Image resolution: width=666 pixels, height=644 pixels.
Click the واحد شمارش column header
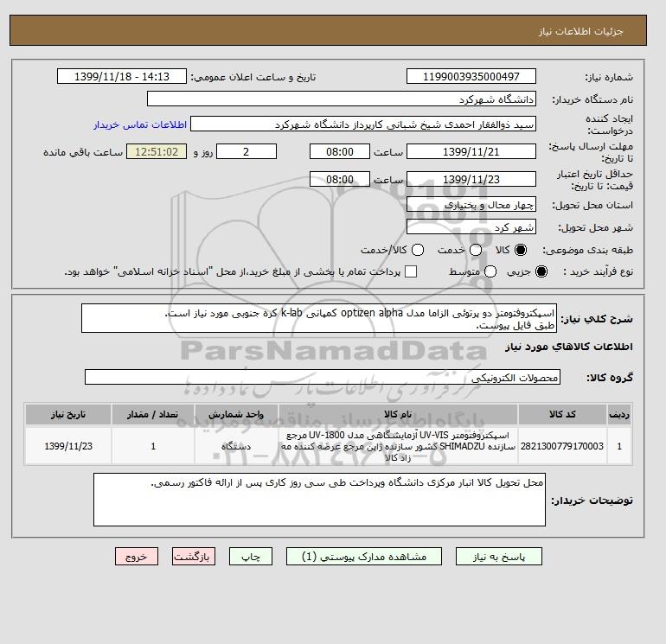(236, 414)
